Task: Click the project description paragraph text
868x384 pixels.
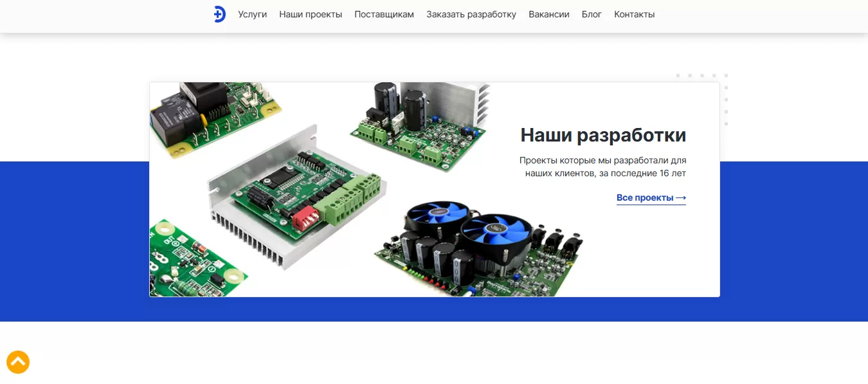Action: coord(603,167)
